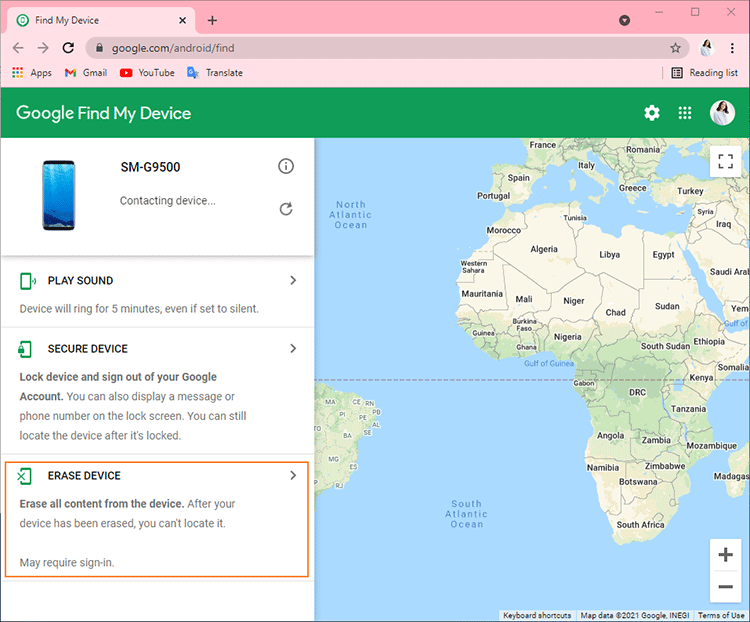Close the Find My Device tab
750x622 pixels.
(x=182, y=20)
